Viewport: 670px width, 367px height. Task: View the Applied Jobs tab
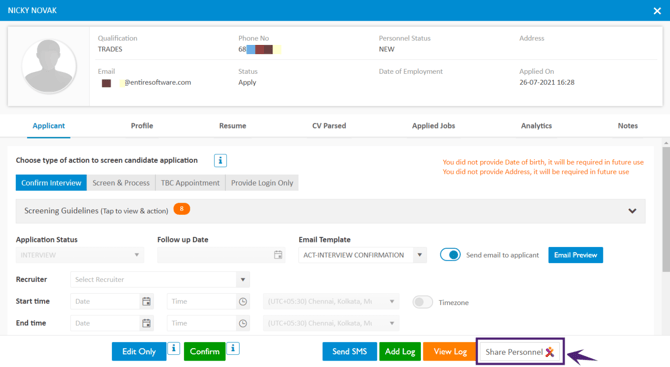433,126
